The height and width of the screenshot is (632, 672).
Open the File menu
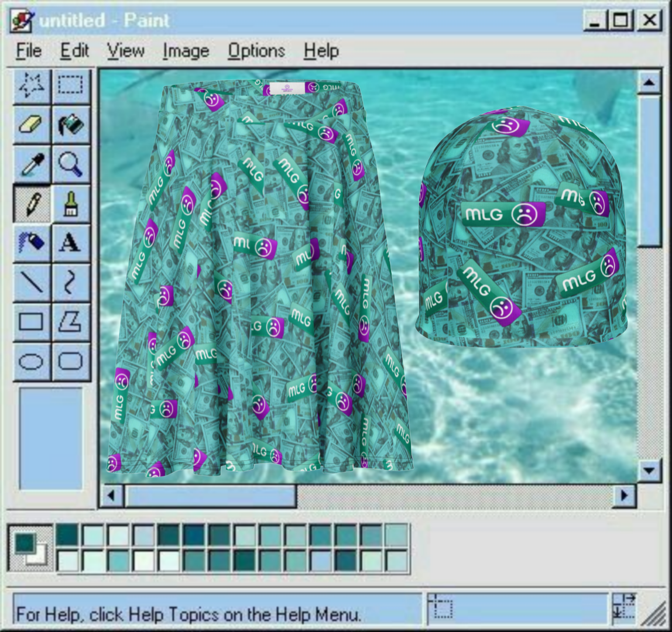click(29, 51)
